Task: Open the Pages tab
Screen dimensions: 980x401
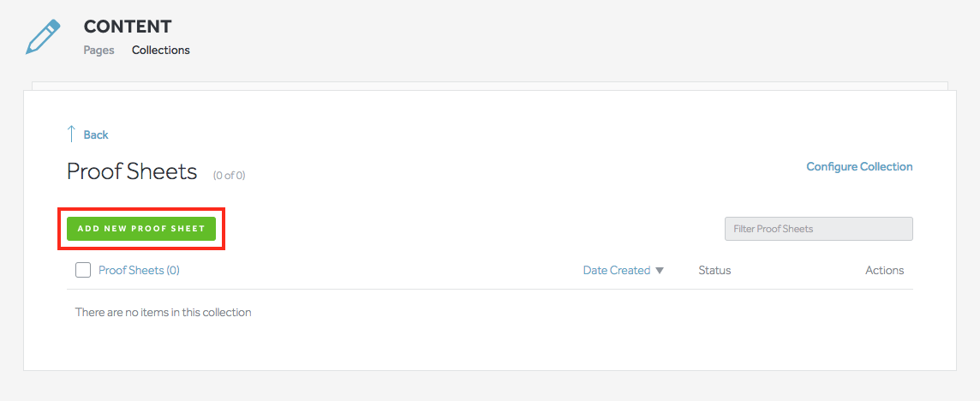Action: pyautogui.click(x=99, y=50)
